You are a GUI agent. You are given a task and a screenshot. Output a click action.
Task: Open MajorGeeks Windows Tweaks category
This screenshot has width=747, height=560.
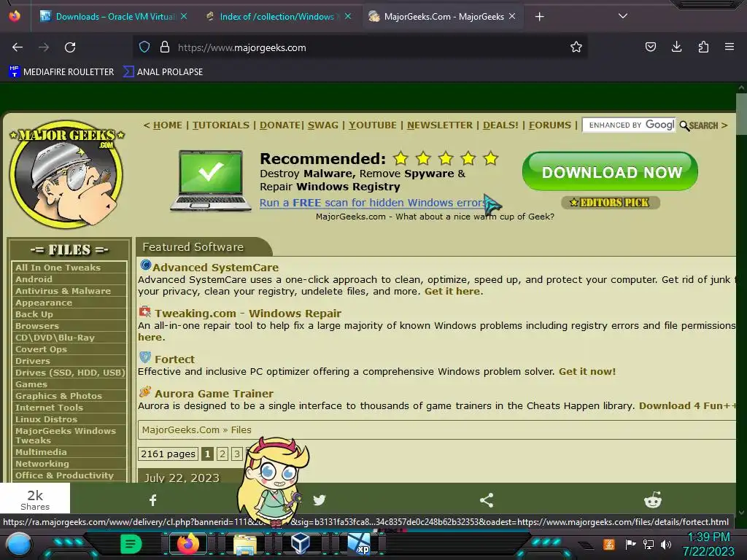click(x=66, y=436)
